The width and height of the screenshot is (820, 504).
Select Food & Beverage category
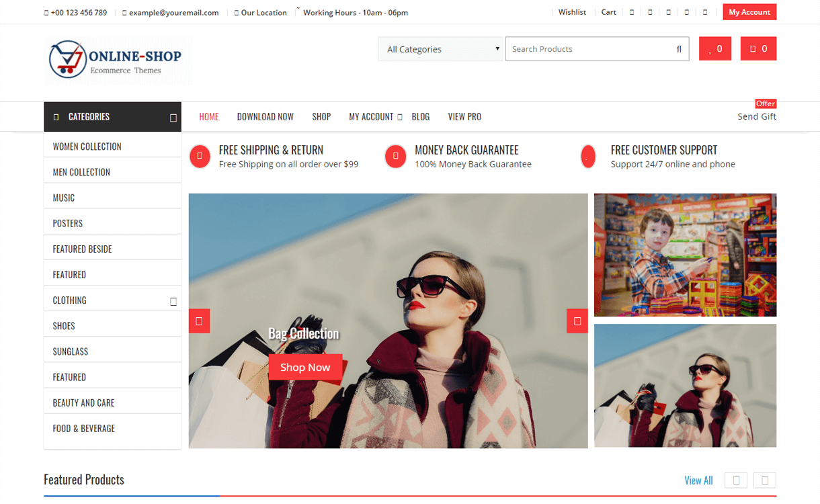click(x=84, y=428)
